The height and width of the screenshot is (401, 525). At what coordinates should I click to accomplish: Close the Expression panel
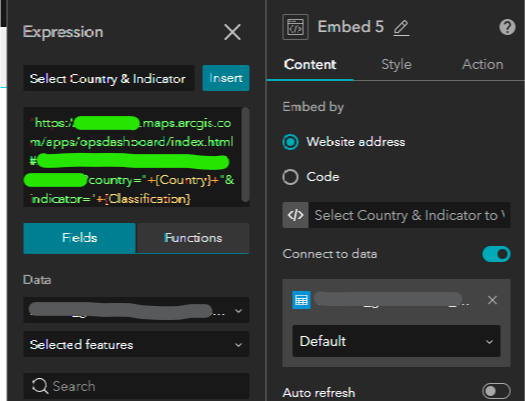(x=232, y=32)
